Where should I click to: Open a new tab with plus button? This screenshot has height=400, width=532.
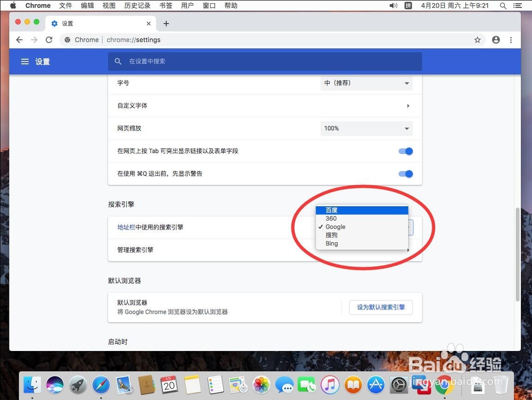coord(166,23)
